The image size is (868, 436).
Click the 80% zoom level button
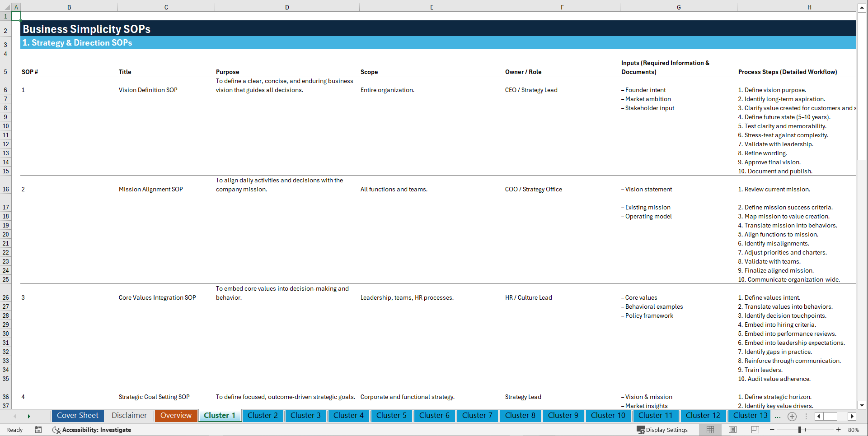coord(853,430)
